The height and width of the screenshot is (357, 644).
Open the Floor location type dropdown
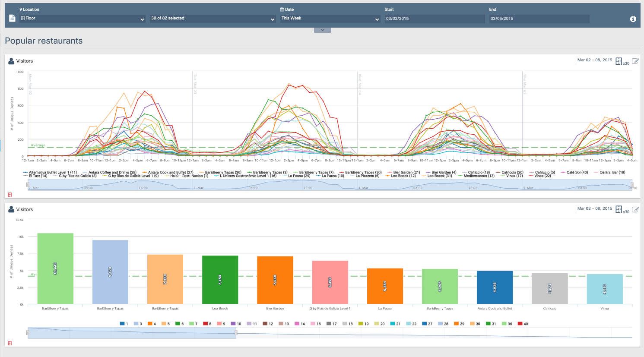82,19
